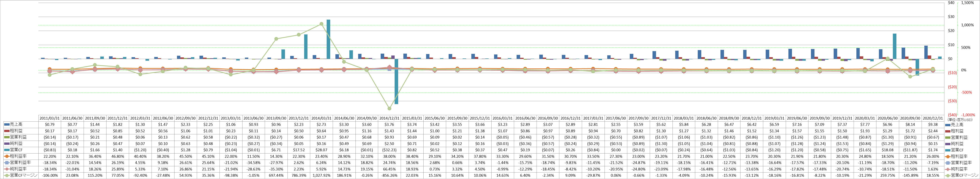Select the $17.52 operating CF cell
The width and height of the screenshot is (980, 179).
[x=299, y=150]
